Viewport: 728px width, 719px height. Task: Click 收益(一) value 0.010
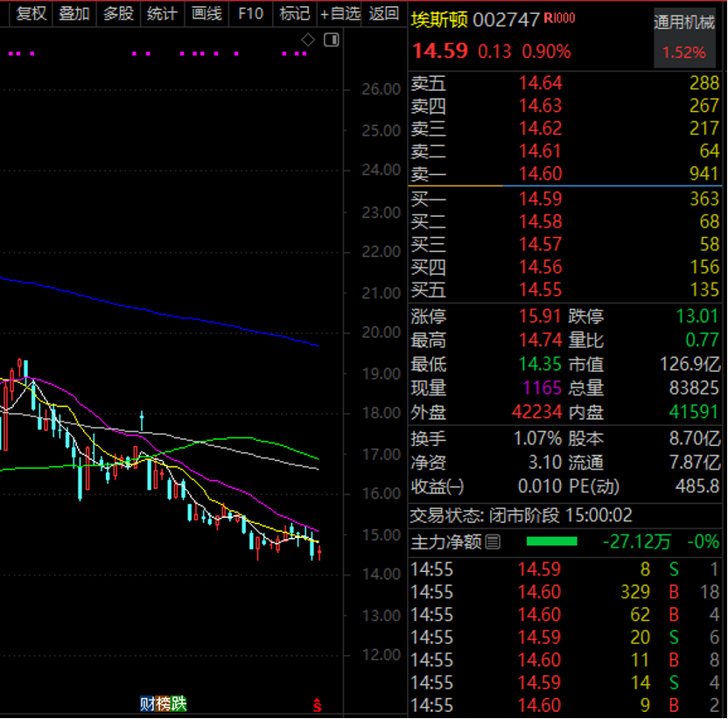(x=540, y=486)
